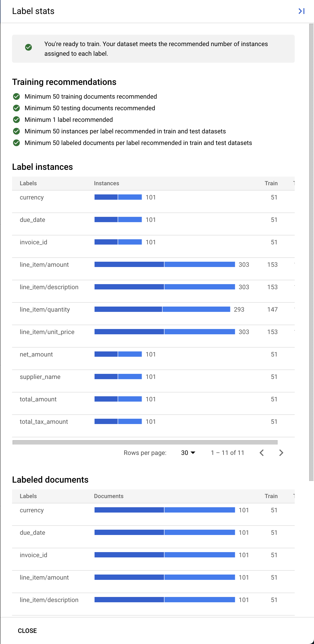Click the vertical scrollbar of the panel

click(311, 250)
